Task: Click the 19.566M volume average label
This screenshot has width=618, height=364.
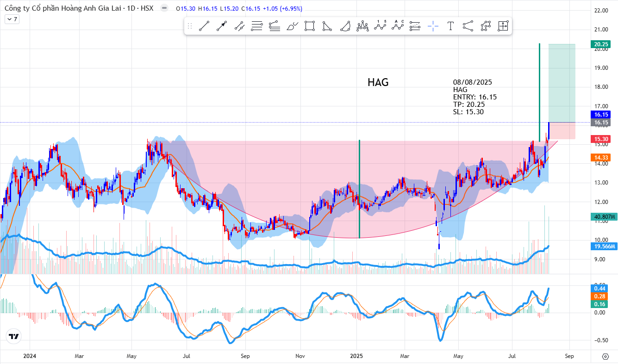Action: click(604, 247)
